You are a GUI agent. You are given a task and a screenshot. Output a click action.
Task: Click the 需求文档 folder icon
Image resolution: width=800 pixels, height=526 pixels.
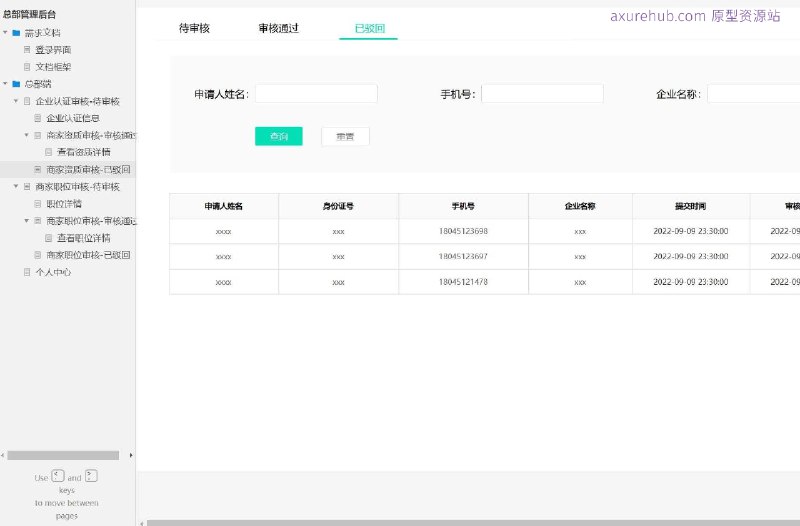point(16,33)
